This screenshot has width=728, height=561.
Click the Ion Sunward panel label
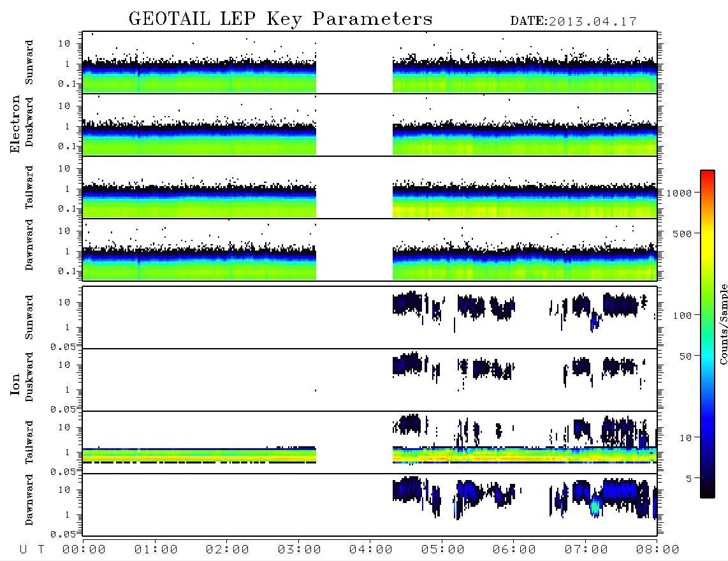coord(29,317)
